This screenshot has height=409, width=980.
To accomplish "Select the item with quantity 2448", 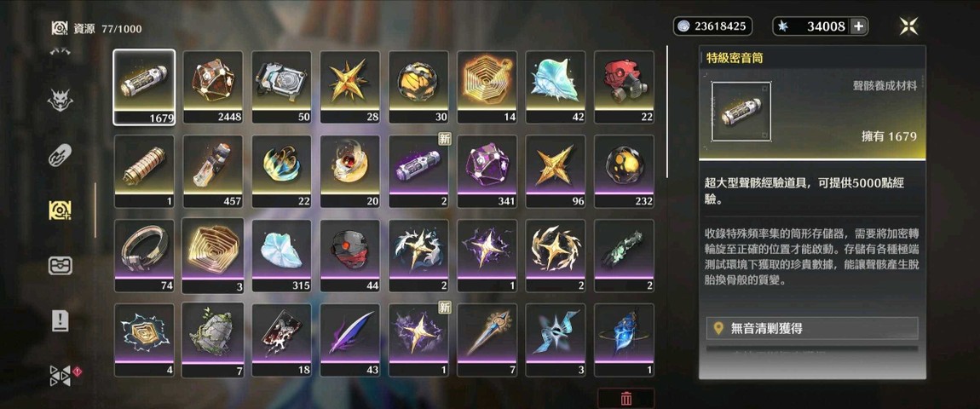I will tap(212, 88).
